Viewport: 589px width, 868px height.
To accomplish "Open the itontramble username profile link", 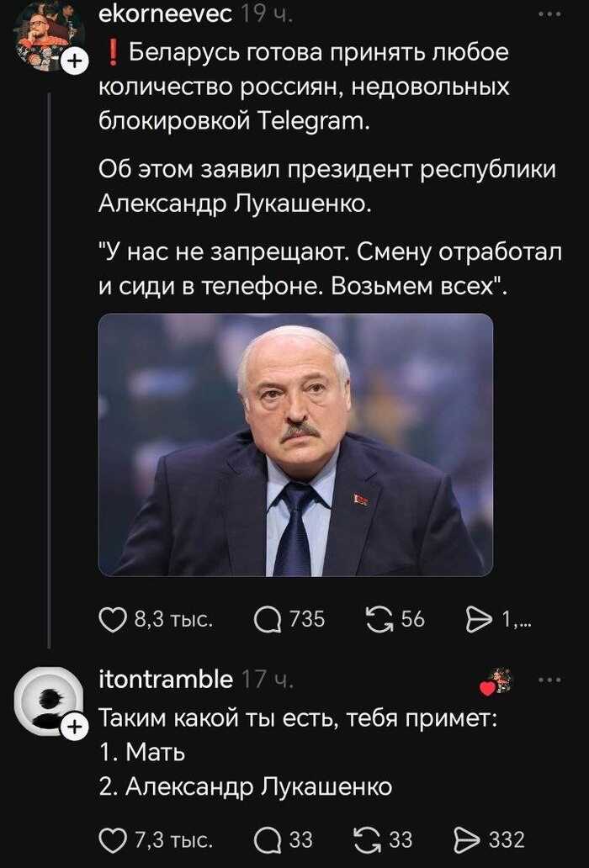I will [166, 680].
